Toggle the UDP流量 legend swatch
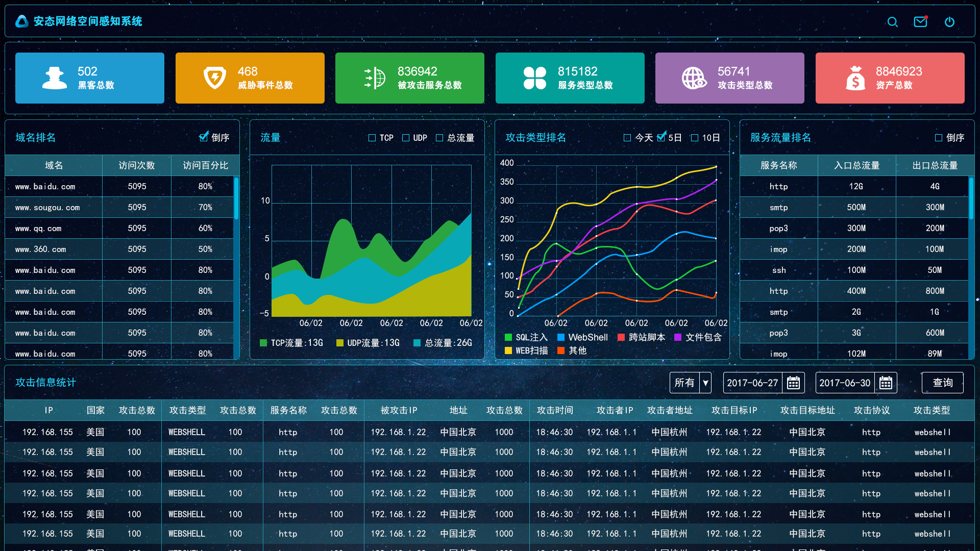 click(340, 343)
